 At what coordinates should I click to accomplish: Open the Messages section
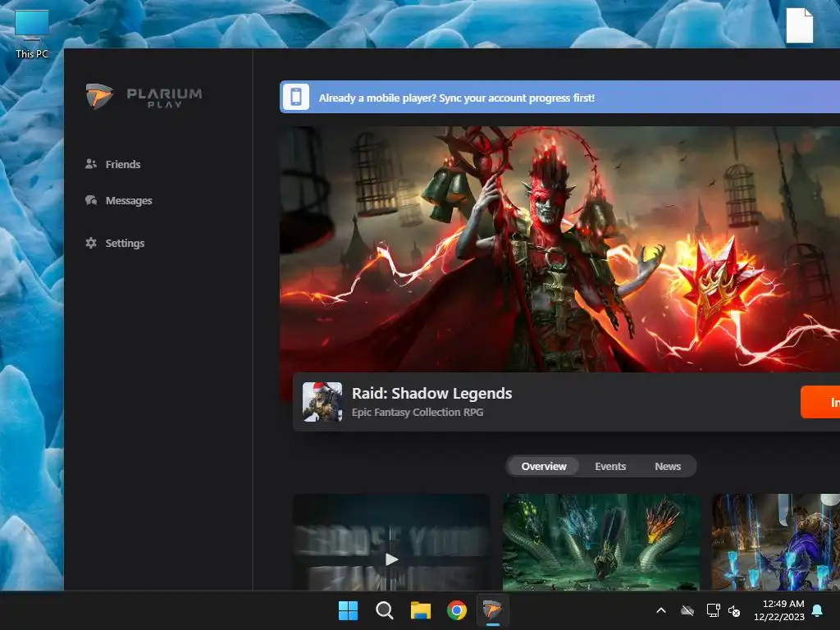pos(118,200)
